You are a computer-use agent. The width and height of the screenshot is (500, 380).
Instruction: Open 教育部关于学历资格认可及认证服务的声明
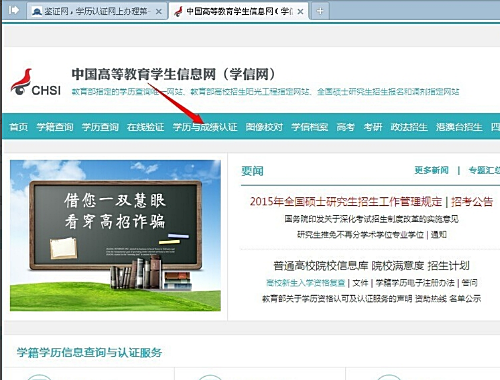coord(337,299)
